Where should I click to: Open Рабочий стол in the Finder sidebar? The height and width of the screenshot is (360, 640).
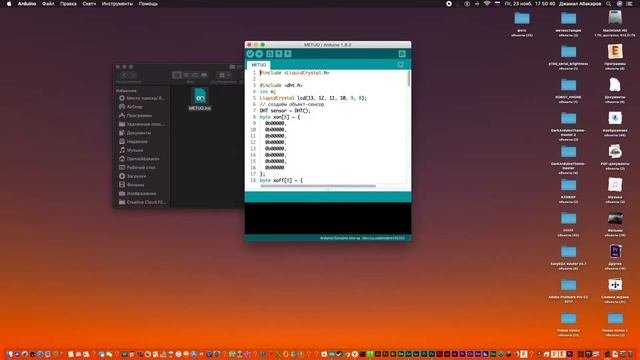(137, 167)
